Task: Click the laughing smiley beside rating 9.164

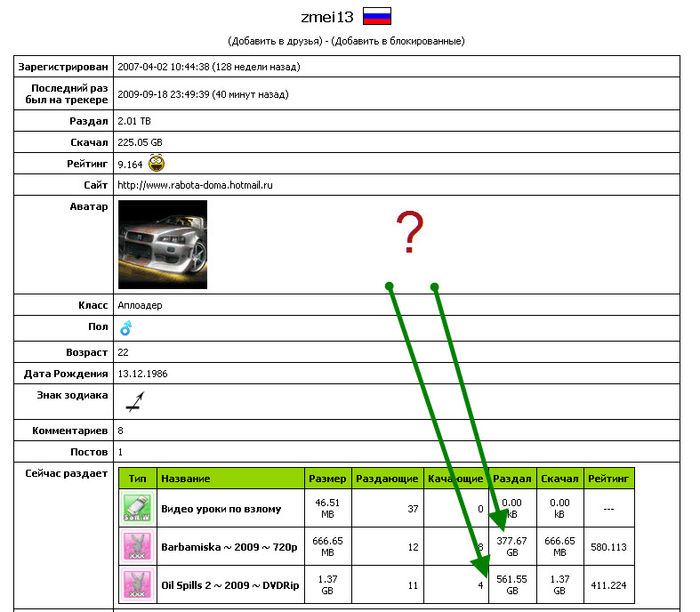Action: click(157, 163)
